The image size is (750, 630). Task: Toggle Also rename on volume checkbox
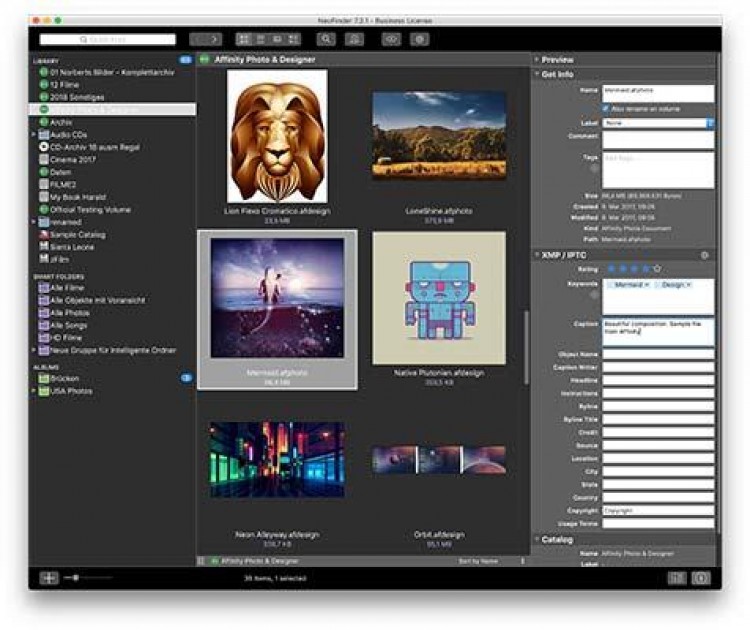pos(606,109)
